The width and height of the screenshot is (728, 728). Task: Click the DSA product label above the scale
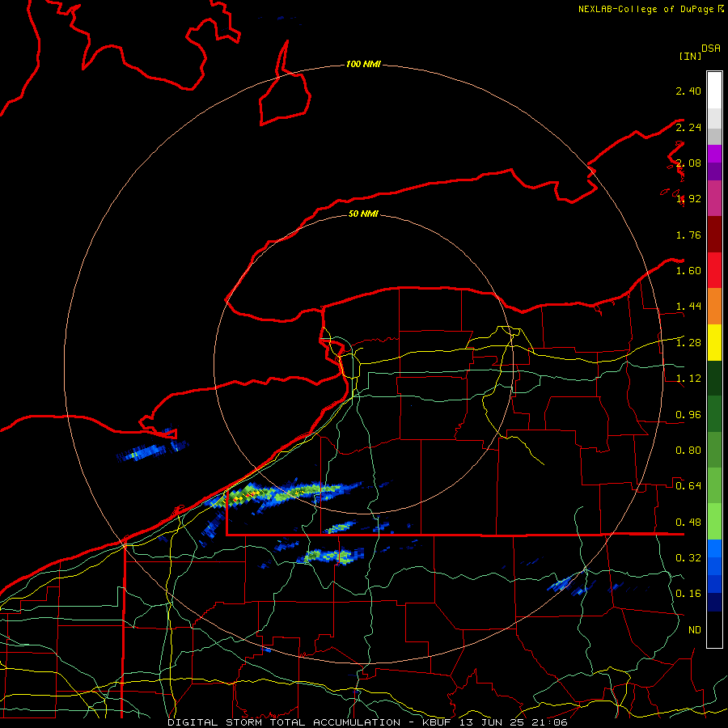711,49
